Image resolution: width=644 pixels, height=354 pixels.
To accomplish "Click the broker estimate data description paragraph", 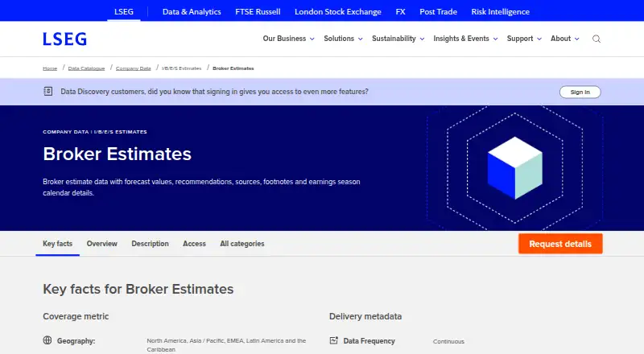I will pyautogui.click(x=201, y=187).
